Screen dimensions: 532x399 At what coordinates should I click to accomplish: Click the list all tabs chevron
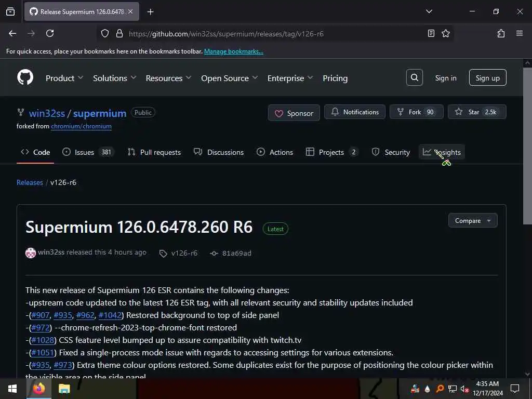point(429,11)
